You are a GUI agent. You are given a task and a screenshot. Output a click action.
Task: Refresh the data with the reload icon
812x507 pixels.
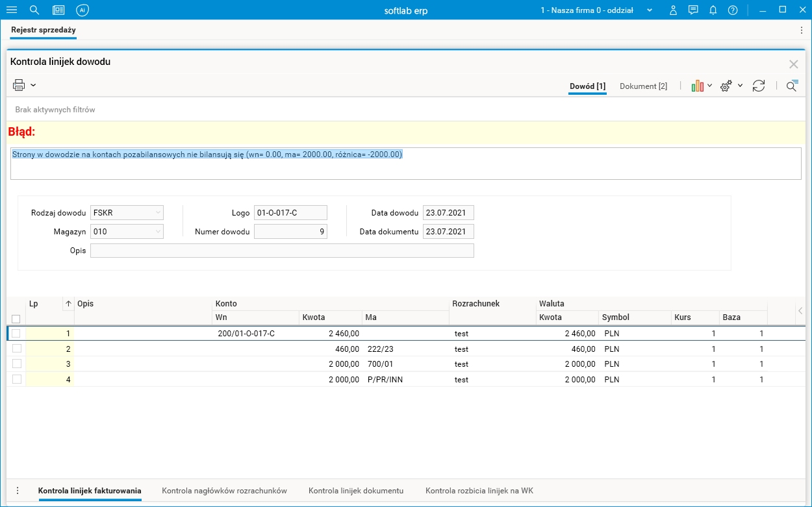point(759,86)
